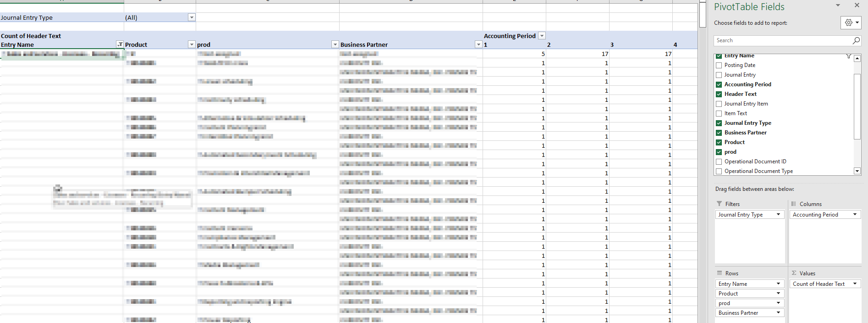Click the vertical scrollbar thumb of the worksheet

(x=703, y=15)
